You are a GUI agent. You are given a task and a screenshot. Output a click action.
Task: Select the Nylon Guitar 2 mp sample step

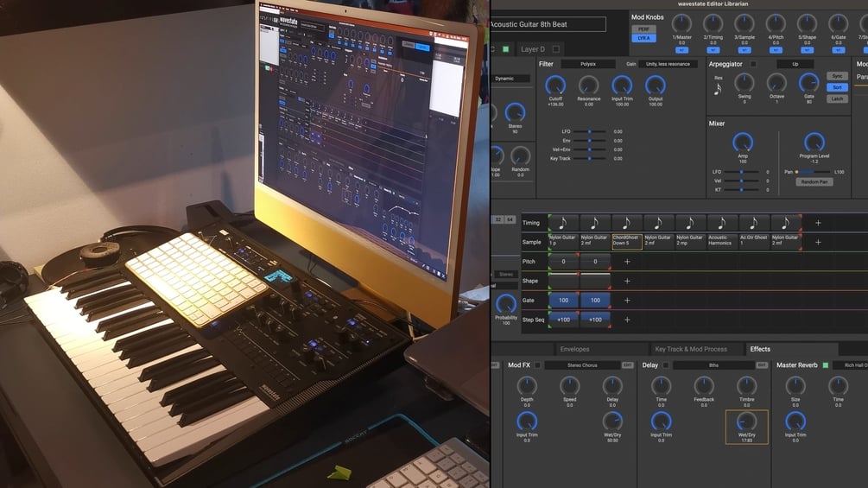pos(690,242)
